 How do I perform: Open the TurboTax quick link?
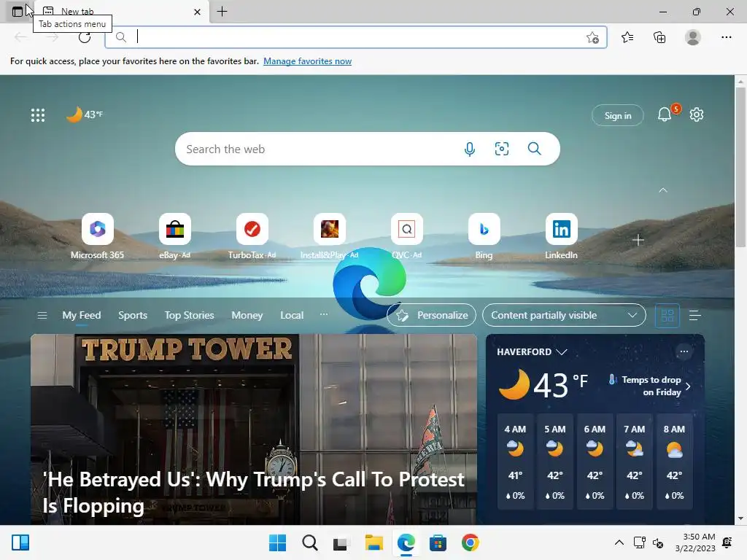pyautogui.click(x=252, y=236)
